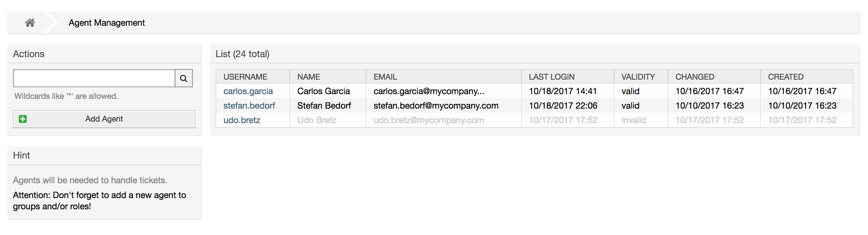The width and height of the screenshot is (868, 235).
Task: Click the CHANGED column header
Action: point(695,77)
